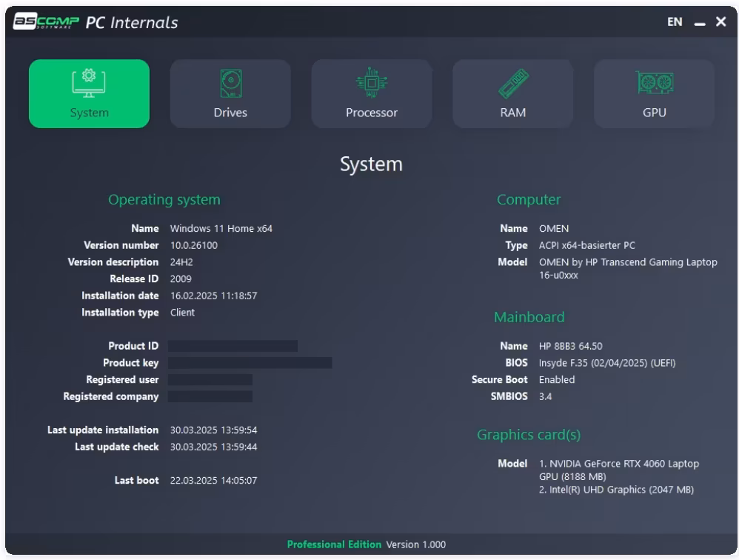This screenshot has height=560, width=739.
Task: Click the hidden Product key field
Action: click(x=250, y=363)
